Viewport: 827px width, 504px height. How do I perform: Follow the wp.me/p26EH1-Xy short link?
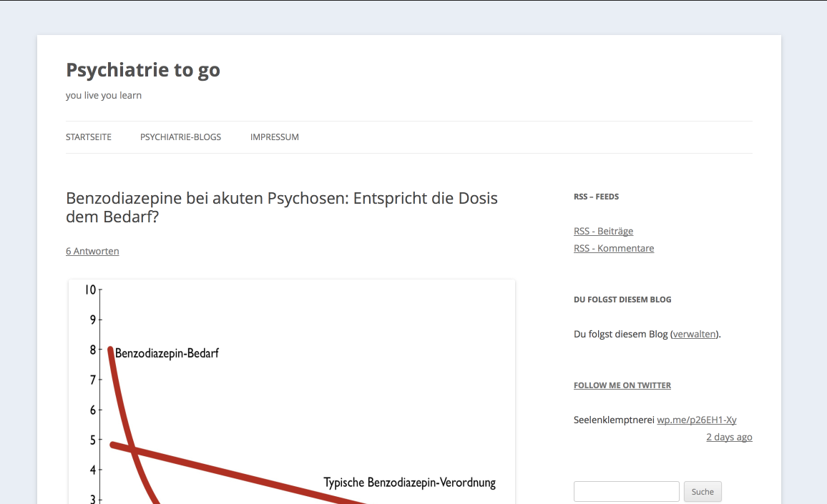(696, 420)
